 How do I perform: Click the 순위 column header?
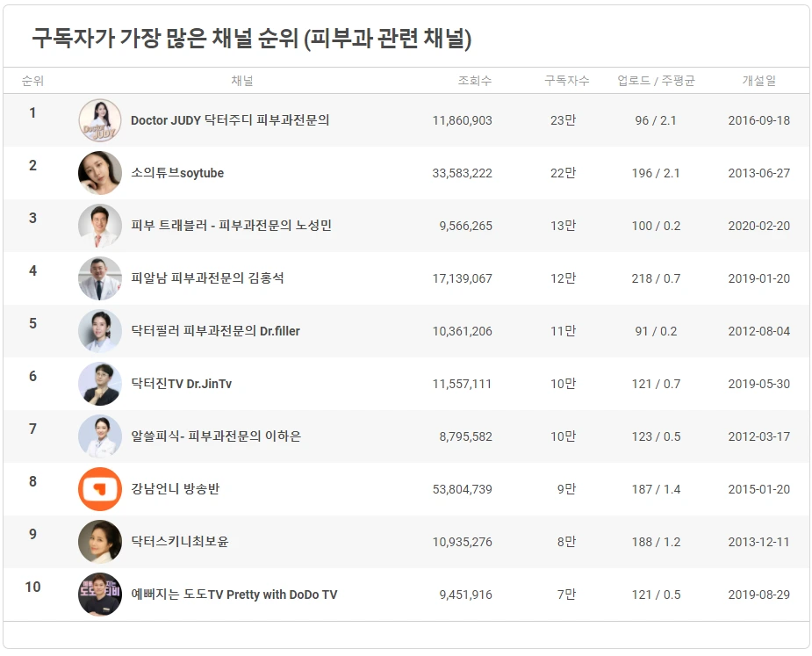(32, 80)
